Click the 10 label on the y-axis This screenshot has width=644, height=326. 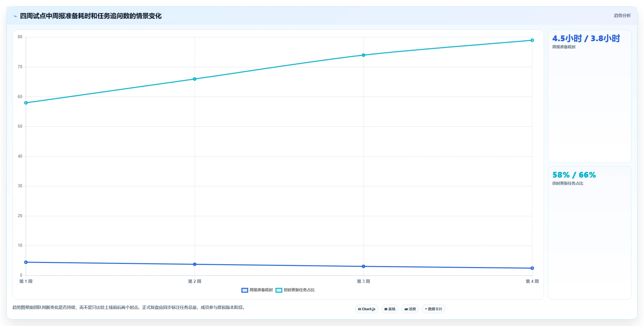point(20,246)
